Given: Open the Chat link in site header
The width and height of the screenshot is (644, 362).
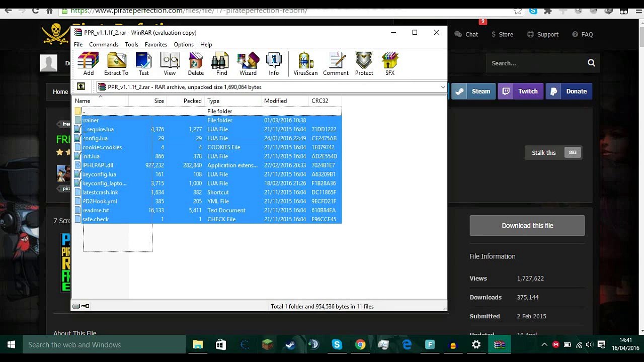Looking at the screenshot, I should coord(466,34).
